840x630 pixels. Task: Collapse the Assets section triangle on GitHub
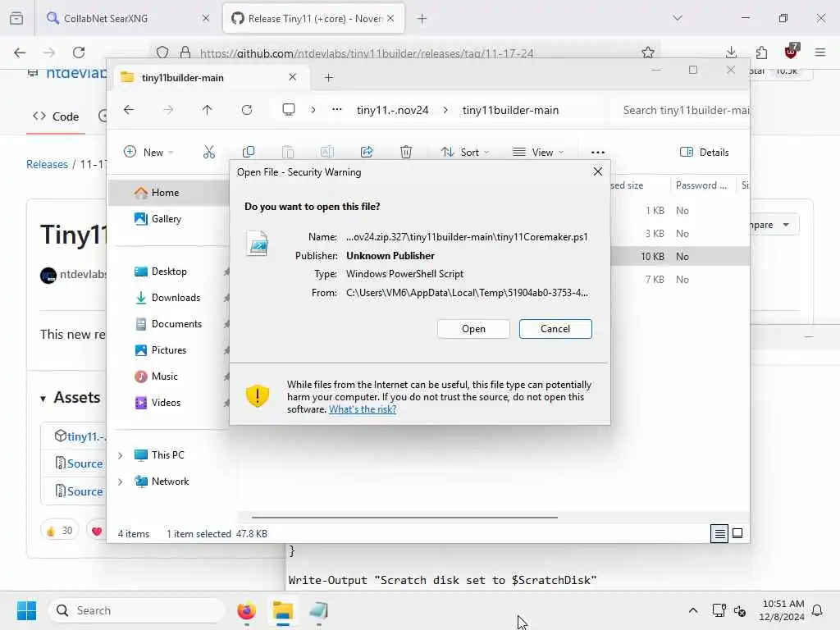43,399
